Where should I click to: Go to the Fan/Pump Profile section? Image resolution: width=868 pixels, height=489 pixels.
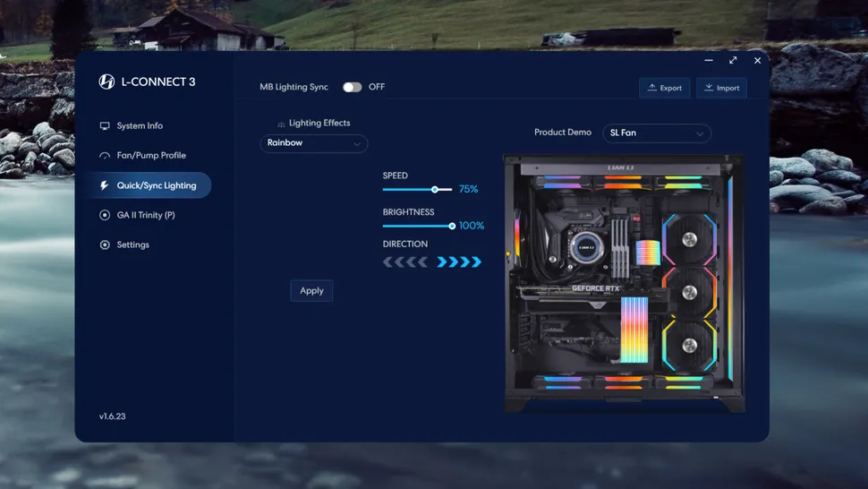(151, 156)
